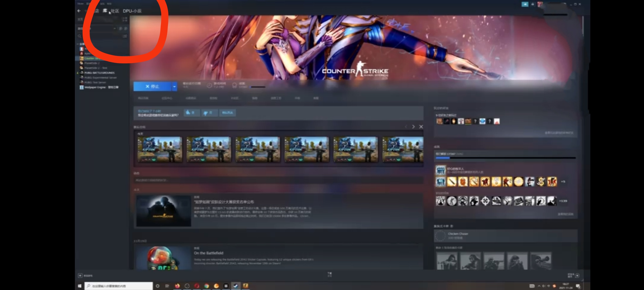
Task: Open the 商店页面 store page tab
Action: pos(143,98)
